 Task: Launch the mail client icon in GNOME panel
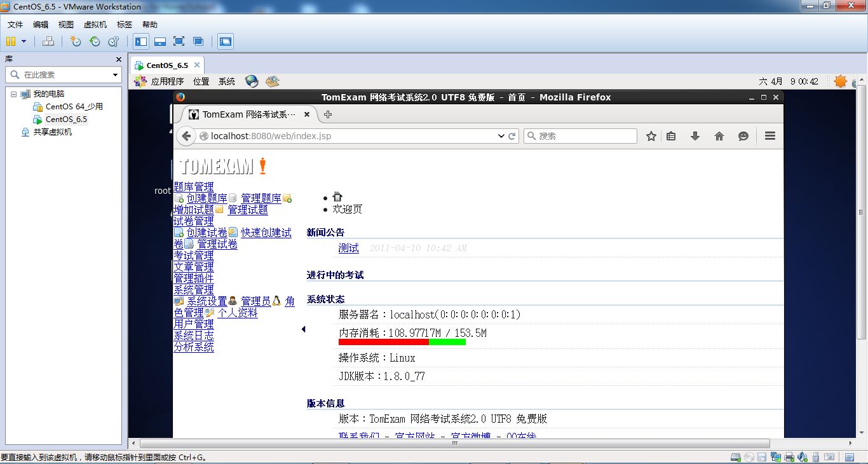(272, 81)
